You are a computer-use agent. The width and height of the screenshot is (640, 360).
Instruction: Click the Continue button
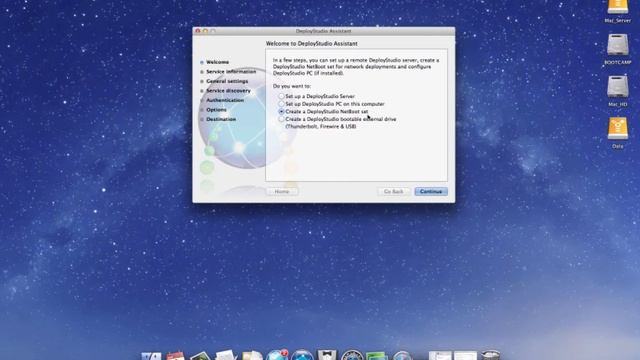click(x=431, y=191)
